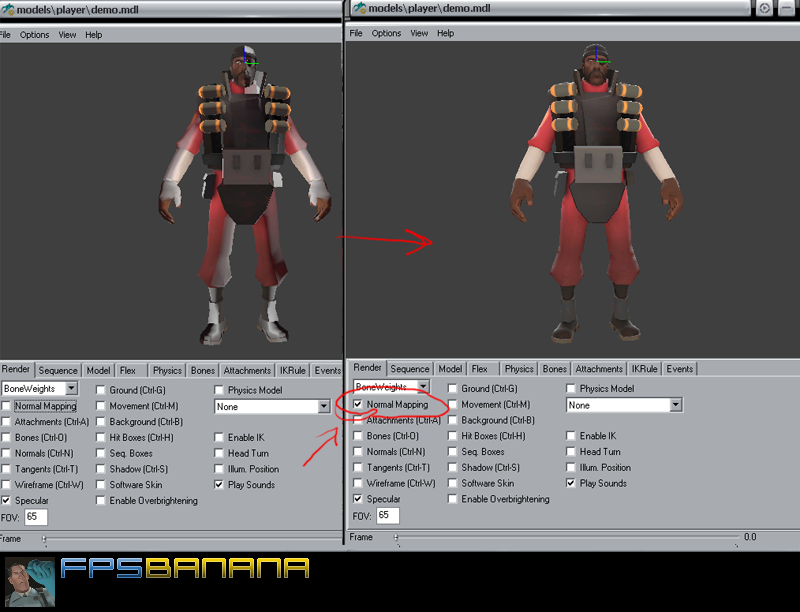The width and height of the screenshot is (800, 612).
Task: Check Wireframe (Ctrl-W) in right window
Action: point(358,483)
